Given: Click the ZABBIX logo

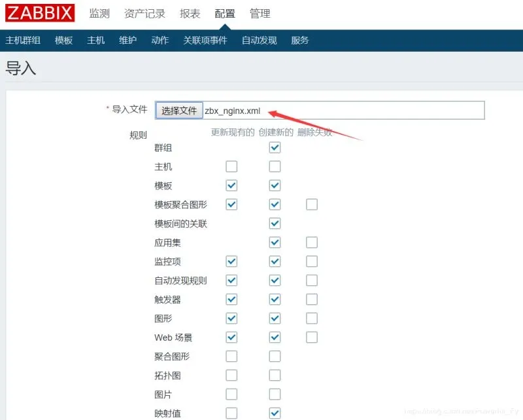Looking at the screenshot, I should click(x=39, y=12).
